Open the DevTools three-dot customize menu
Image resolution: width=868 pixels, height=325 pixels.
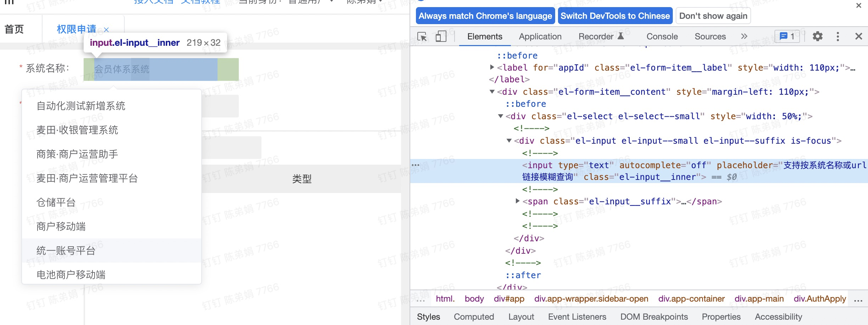(x=838, y=36)
